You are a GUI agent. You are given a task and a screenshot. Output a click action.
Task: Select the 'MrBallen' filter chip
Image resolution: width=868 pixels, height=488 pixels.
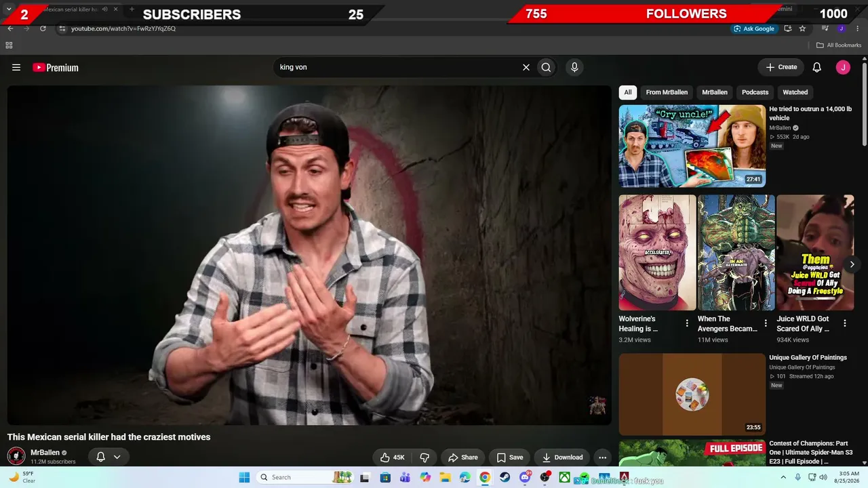(715, 92)
